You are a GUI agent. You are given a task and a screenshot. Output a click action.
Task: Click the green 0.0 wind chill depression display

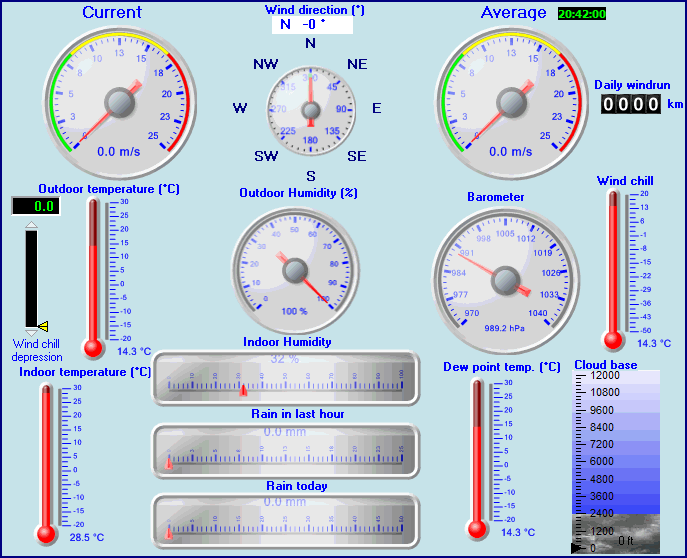(x=36, y=206)
